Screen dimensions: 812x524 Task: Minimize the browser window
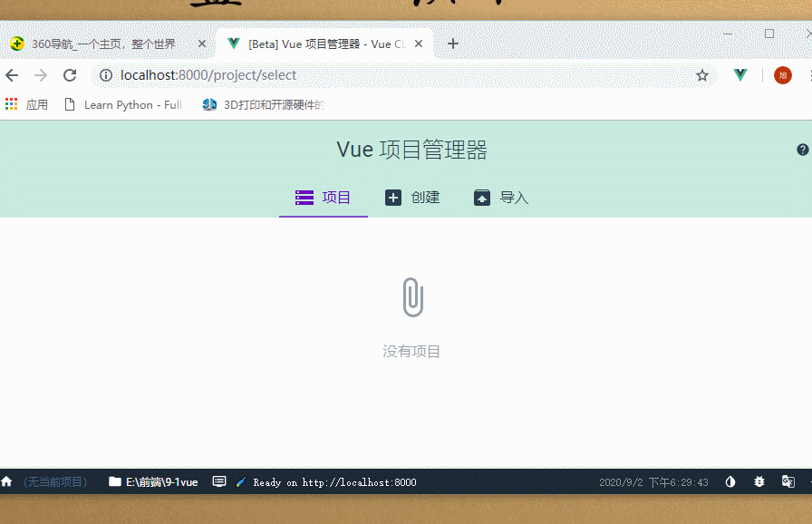pos(728,34)
